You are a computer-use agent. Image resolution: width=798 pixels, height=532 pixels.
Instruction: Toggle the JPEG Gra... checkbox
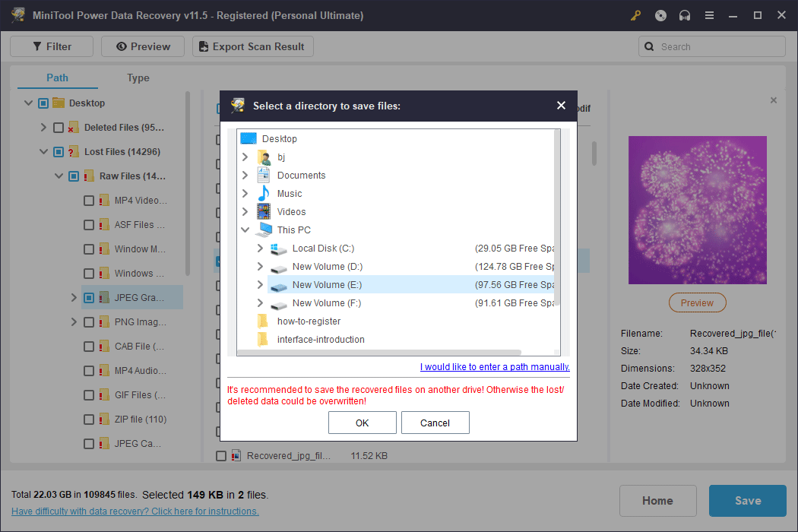click(89, 298)
